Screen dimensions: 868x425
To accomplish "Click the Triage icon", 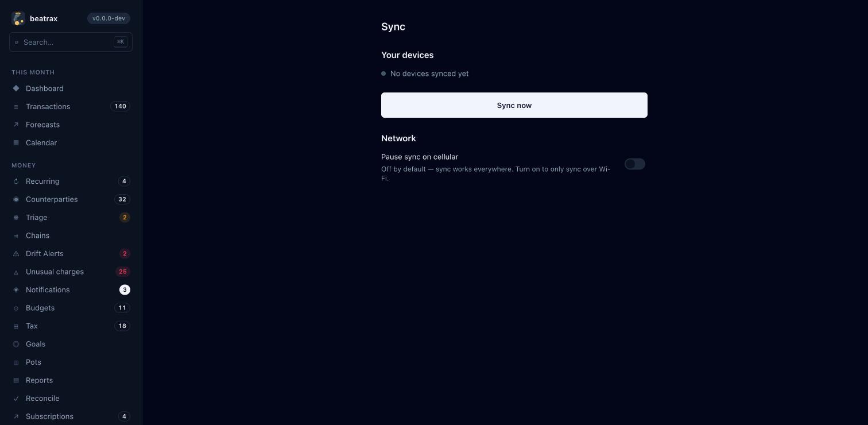I will [16, 218].
